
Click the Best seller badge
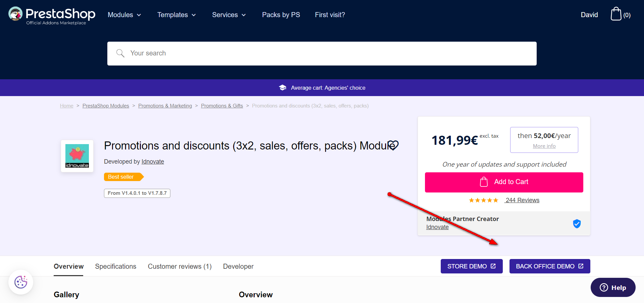click(123, 177)
